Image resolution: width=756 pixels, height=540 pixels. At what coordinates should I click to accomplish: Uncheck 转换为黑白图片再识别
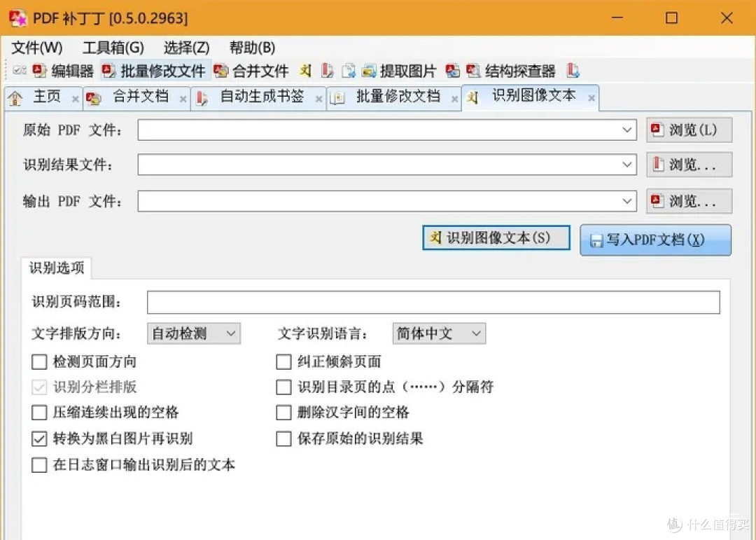(x=39, y=439)
